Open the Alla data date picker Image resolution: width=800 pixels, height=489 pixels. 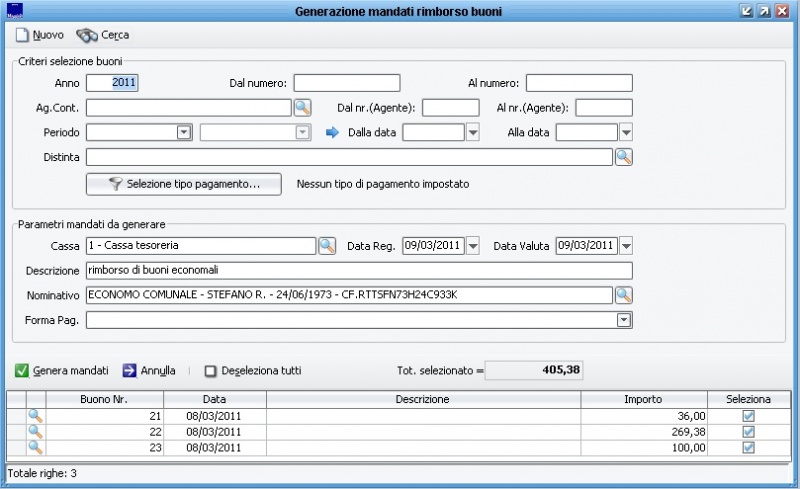(626, 133)
